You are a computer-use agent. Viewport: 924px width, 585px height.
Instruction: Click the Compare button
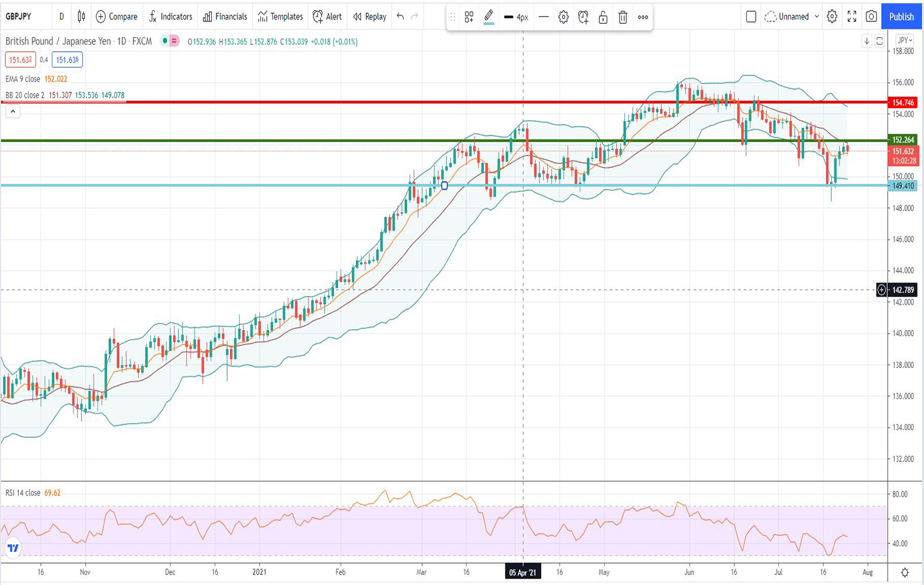click(x=117, y=17)
